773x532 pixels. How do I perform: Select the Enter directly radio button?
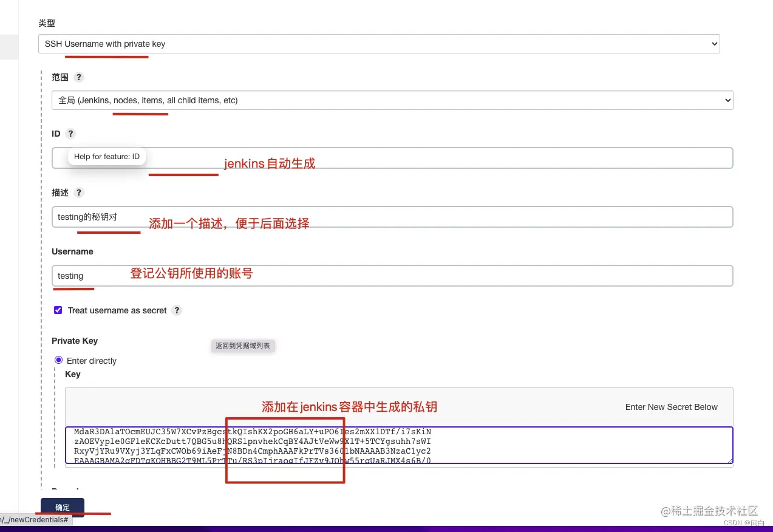[59, 360]
